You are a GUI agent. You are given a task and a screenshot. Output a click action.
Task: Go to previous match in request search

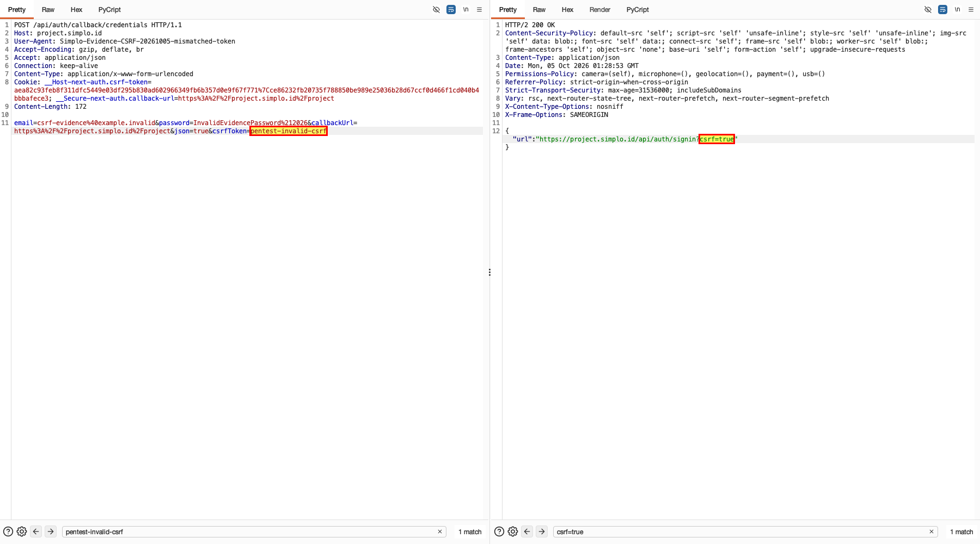[x=36, y=531]
